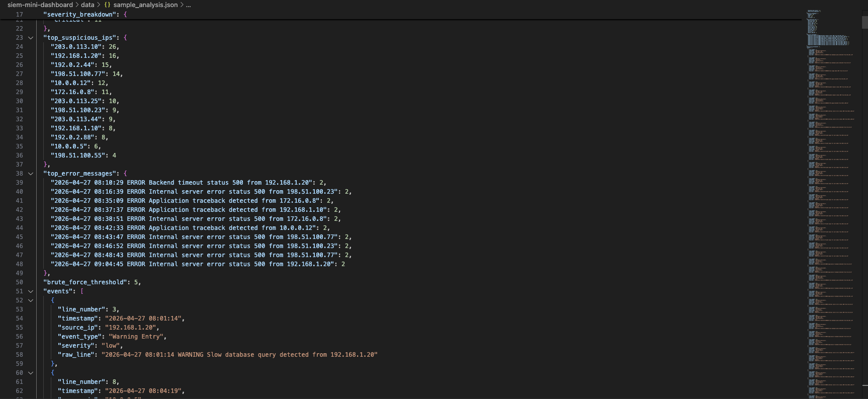Click the sticky severity_breakdown header line
This screenshot has height=399, width=868.
click(85, 15)
